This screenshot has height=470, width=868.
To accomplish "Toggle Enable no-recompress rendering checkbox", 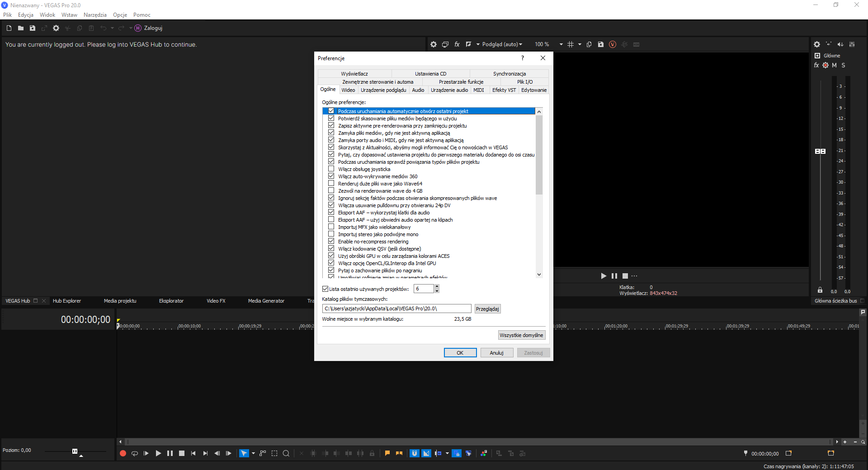I will tap(331, 241).
